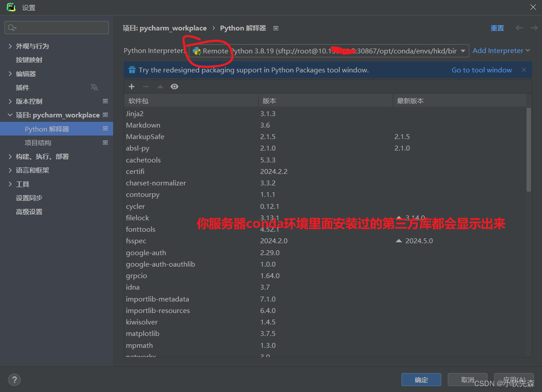Click the eye icon for early releases
The image size is (542, 392).
pos(174,87)
